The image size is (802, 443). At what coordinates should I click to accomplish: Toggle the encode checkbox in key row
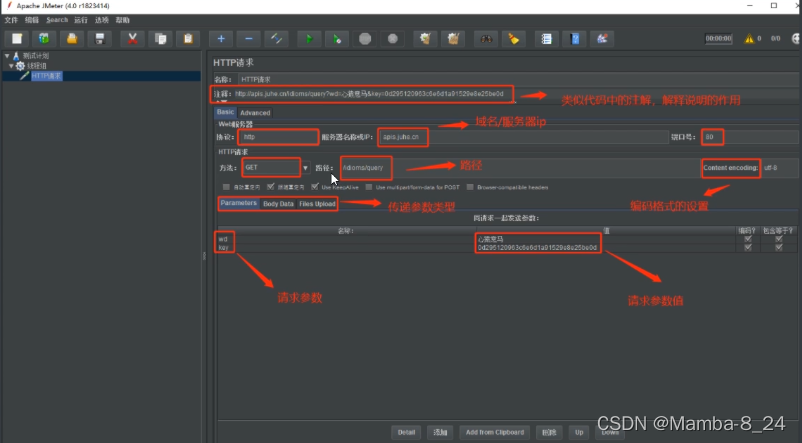(748, 247)
